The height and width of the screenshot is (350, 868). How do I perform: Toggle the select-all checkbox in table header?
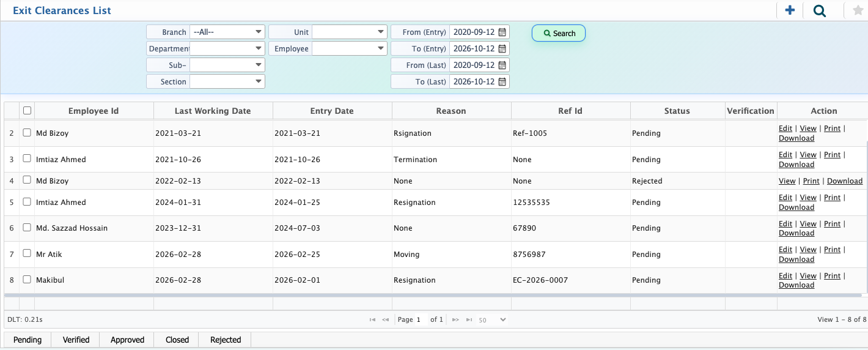coord(27,111)
